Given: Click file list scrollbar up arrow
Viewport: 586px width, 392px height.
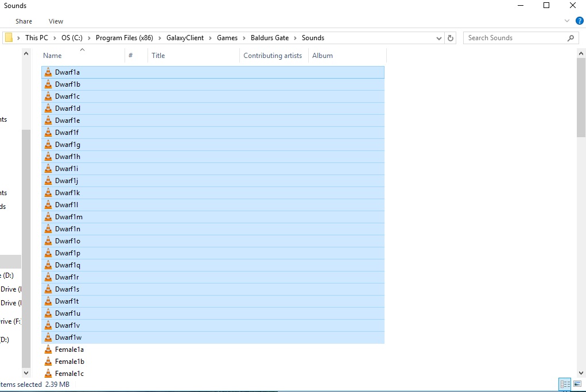Looking at the screenshot, I should tap(581, 53).
